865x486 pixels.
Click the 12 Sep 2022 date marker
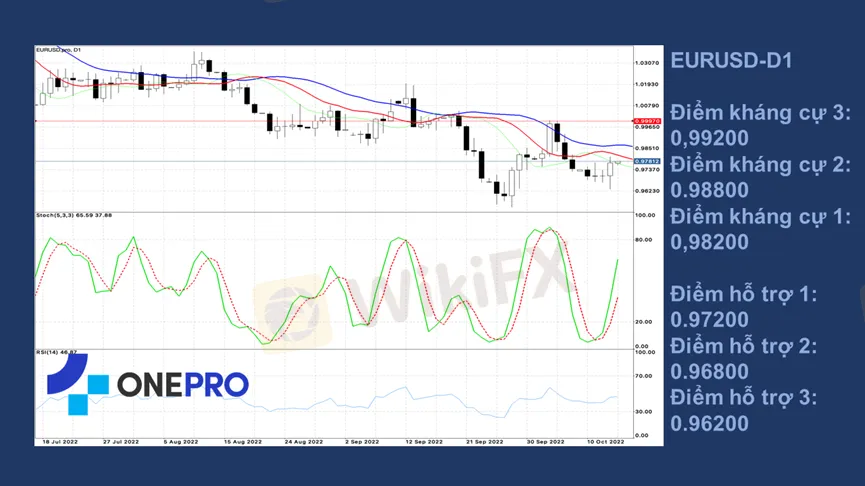pos(424,442)
